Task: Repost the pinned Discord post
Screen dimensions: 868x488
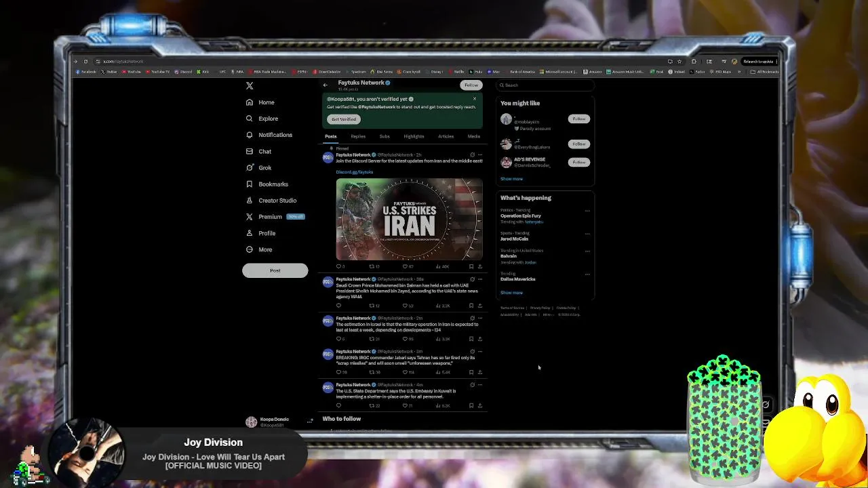Action: coord(374,266)
